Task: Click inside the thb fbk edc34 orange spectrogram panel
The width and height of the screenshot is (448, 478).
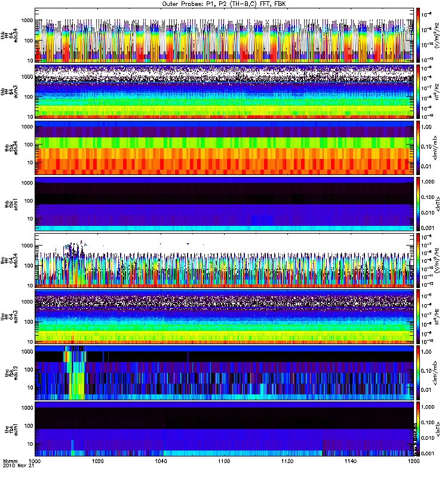Action: click(224, 148)
